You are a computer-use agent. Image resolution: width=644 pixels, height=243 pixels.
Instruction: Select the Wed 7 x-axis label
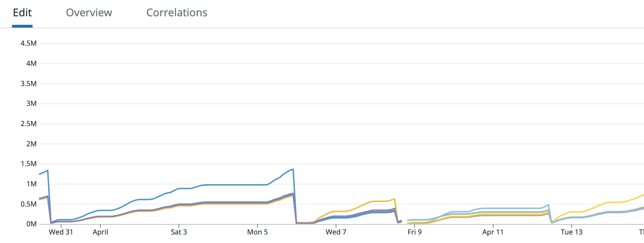pyautogui.click(x=336, y=232)
